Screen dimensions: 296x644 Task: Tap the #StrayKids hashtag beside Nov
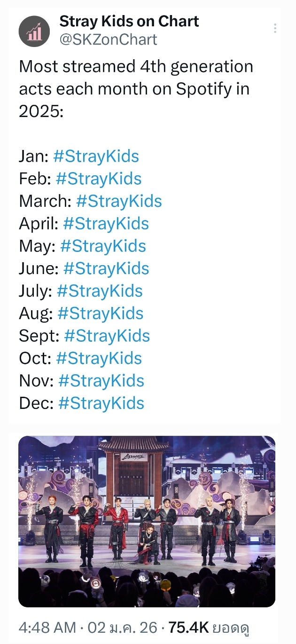(101, 381)
